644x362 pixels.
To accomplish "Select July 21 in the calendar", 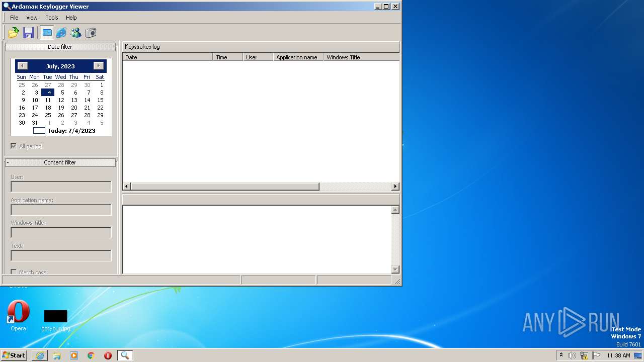I will point(87,108).
